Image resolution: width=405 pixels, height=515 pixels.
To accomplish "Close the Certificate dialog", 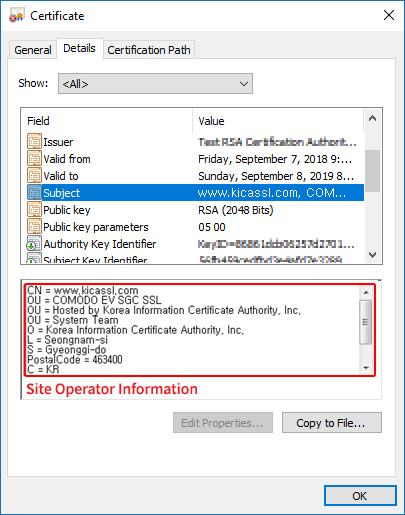I will (x=389, y=15).
